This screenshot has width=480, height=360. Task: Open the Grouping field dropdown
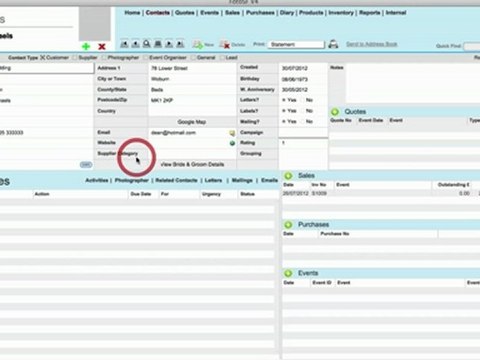click(x=303, y=153)
